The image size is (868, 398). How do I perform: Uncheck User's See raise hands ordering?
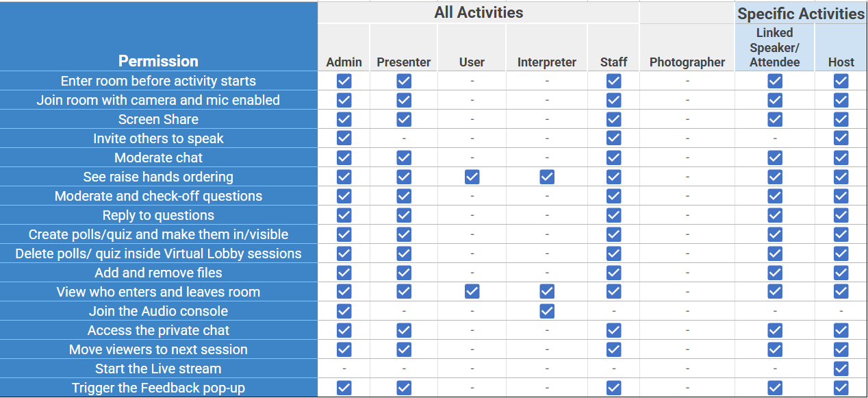(x=472, y=177)
